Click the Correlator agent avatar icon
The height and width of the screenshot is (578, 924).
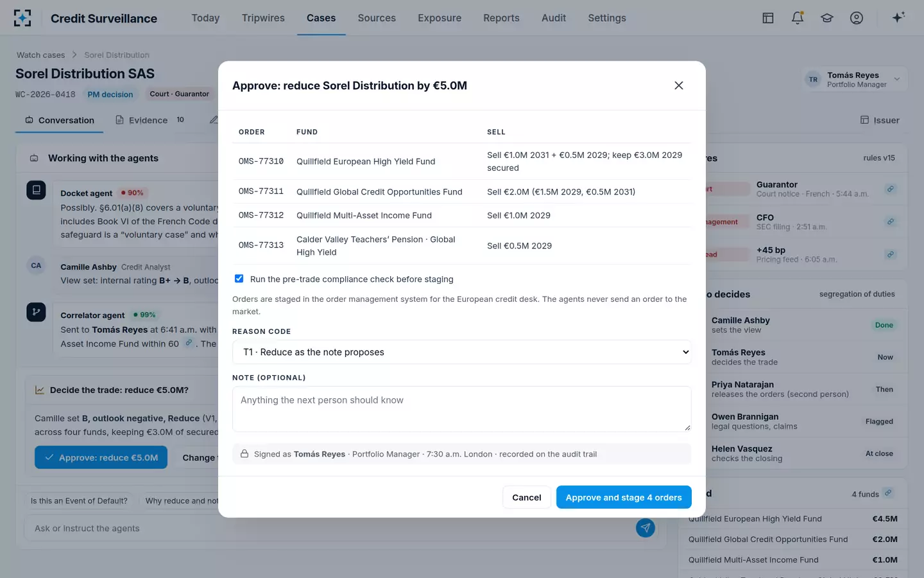click(x=36, y=312)
